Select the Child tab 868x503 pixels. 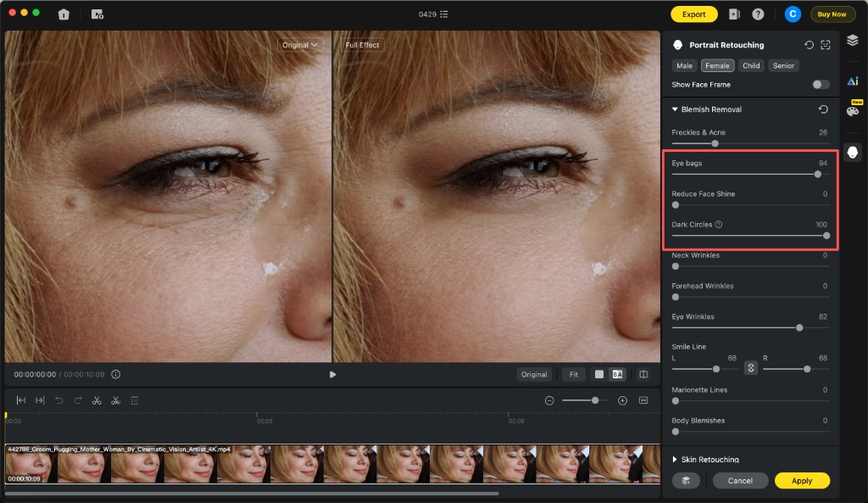click(x=751, y=65)
